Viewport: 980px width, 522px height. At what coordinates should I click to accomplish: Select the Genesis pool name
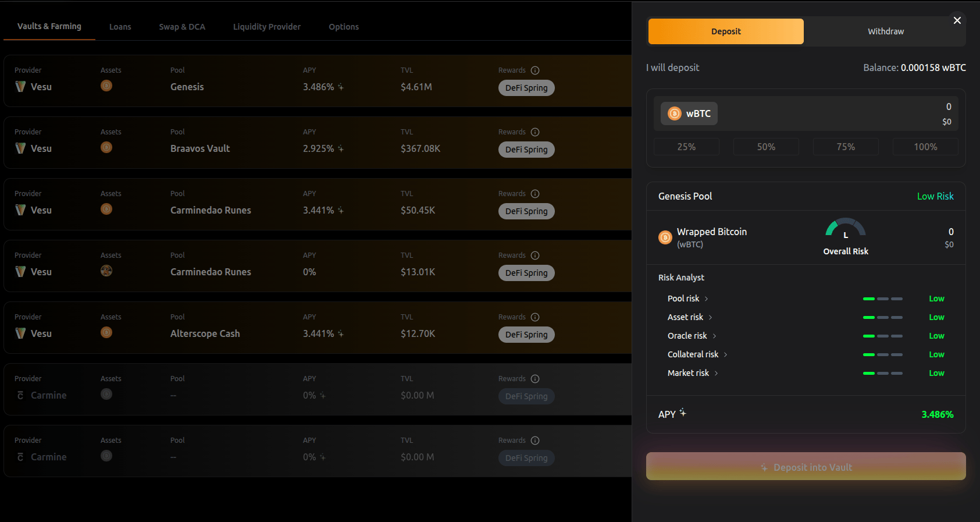coord(187,87)
